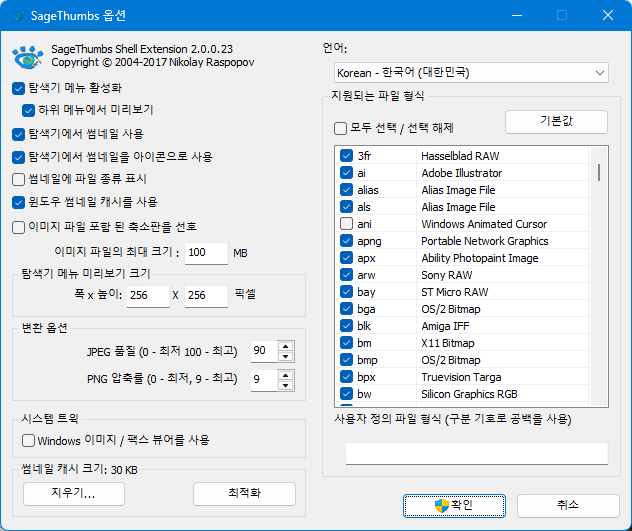Image resolution: width=632 pixels, height=531 pixels.
Task: Uncheck the arw Sony RAW checkbox
Action: [x=346, y=275]
